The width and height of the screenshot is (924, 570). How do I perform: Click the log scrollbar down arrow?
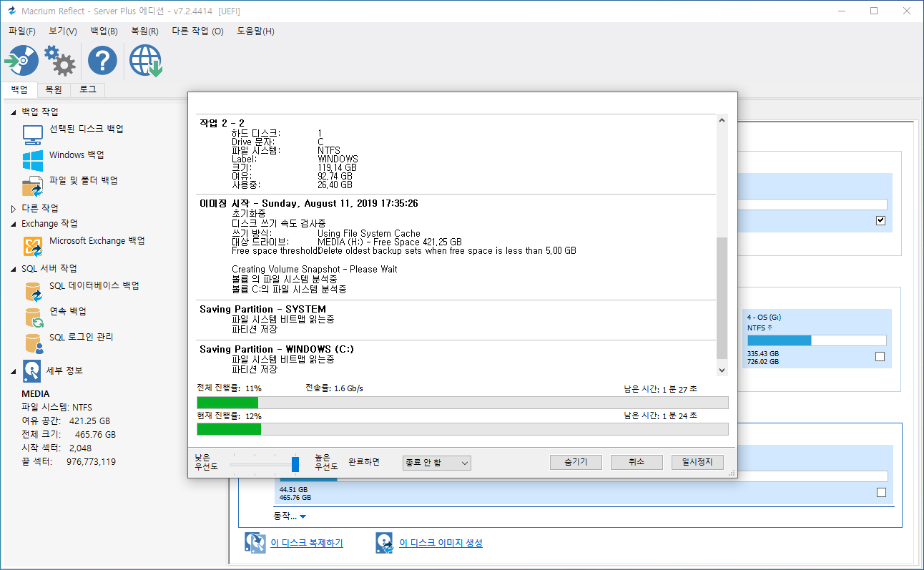click(722, 369)
